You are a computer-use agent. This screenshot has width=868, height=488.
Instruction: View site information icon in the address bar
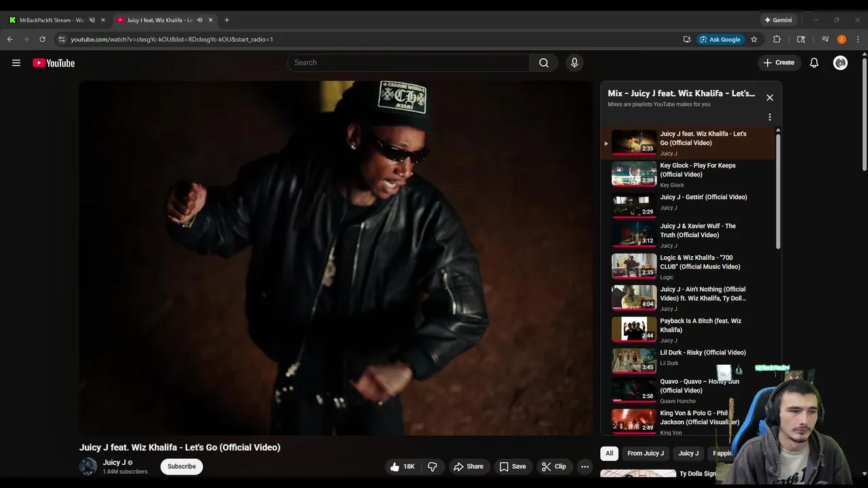(62, 39)
